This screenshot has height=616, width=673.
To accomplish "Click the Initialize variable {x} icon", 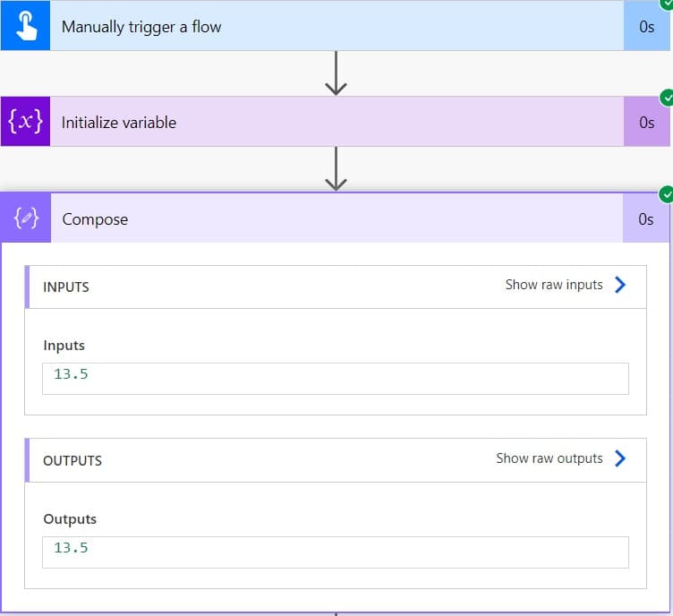I will 25,122.
